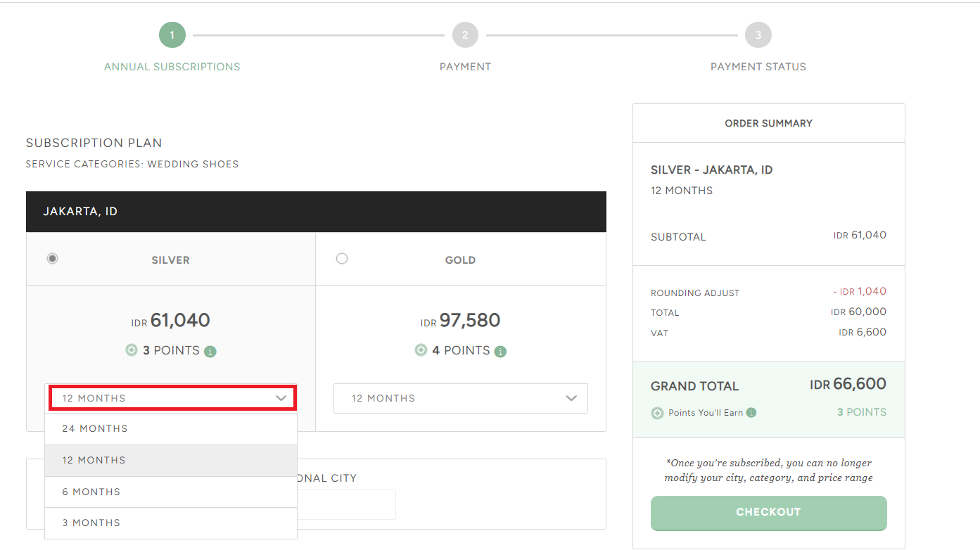Click the PAYMENT step label
980x550 pixels.
click(x=465, y=67)
